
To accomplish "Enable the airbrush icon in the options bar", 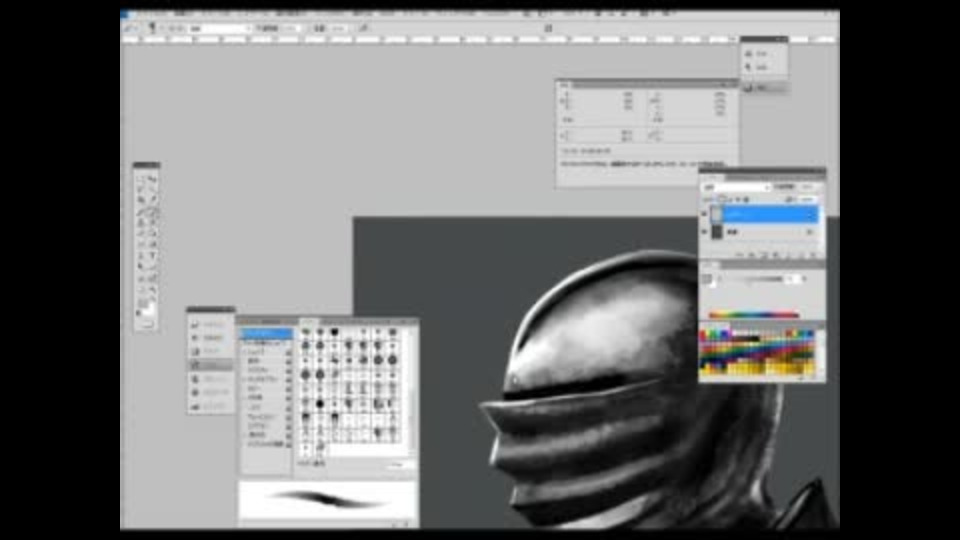I will click(x=364, y=28).
